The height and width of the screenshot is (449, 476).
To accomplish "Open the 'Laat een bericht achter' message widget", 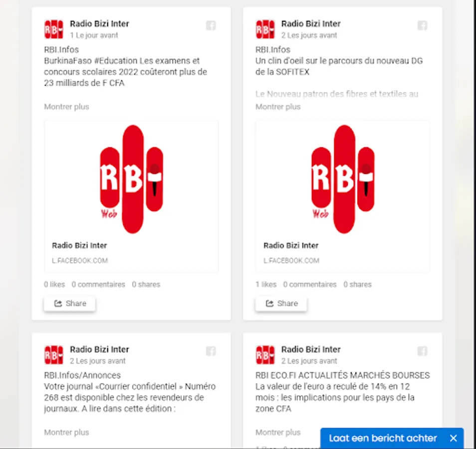I will coord(383,438).
